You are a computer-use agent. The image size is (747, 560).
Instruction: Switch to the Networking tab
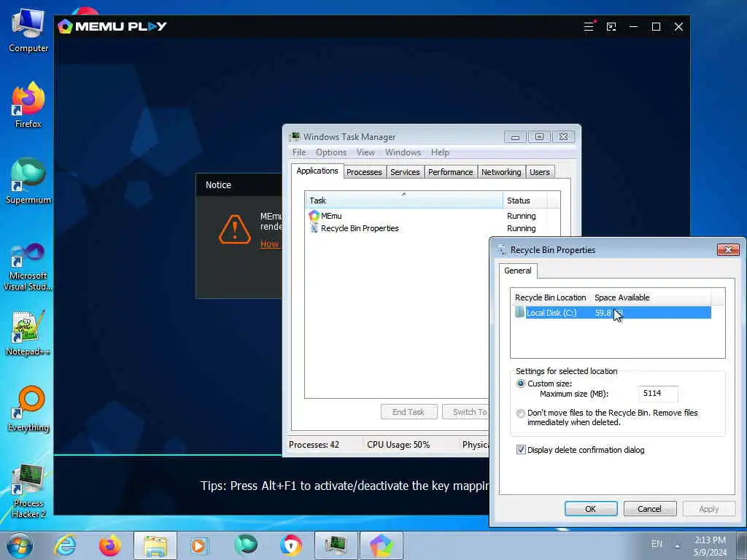501,172
